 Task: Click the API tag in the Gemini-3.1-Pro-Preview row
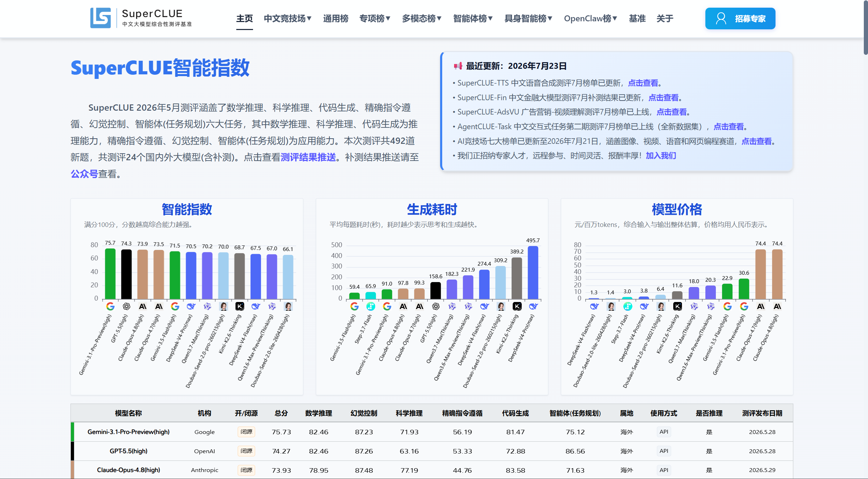point(664,432)
